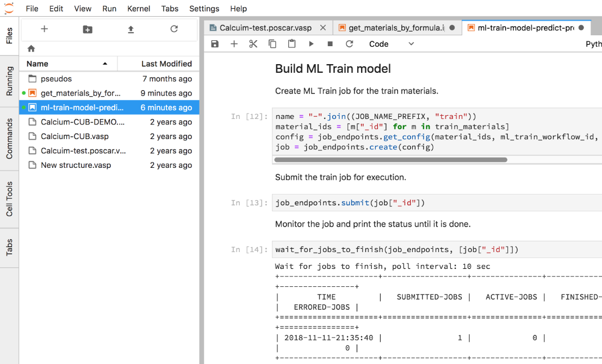
Task: Create a new folder in file browser
Action: click(88, 29)
